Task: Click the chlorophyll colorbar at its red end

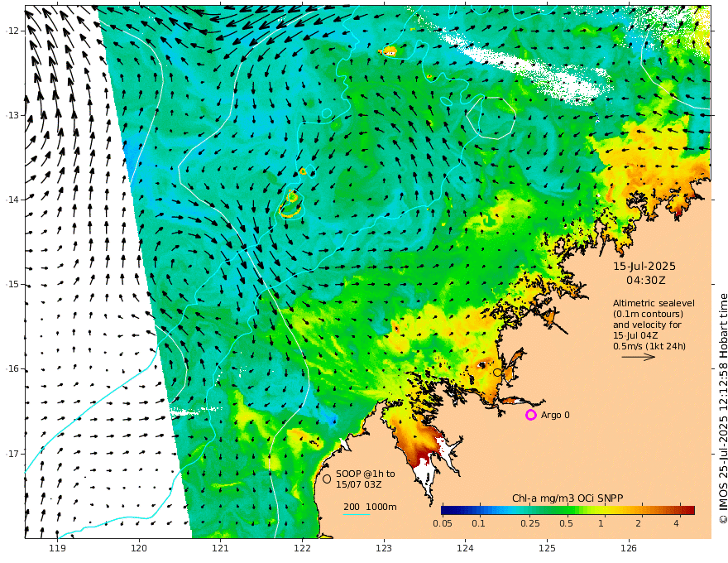Action: click(x=689, y=510)
